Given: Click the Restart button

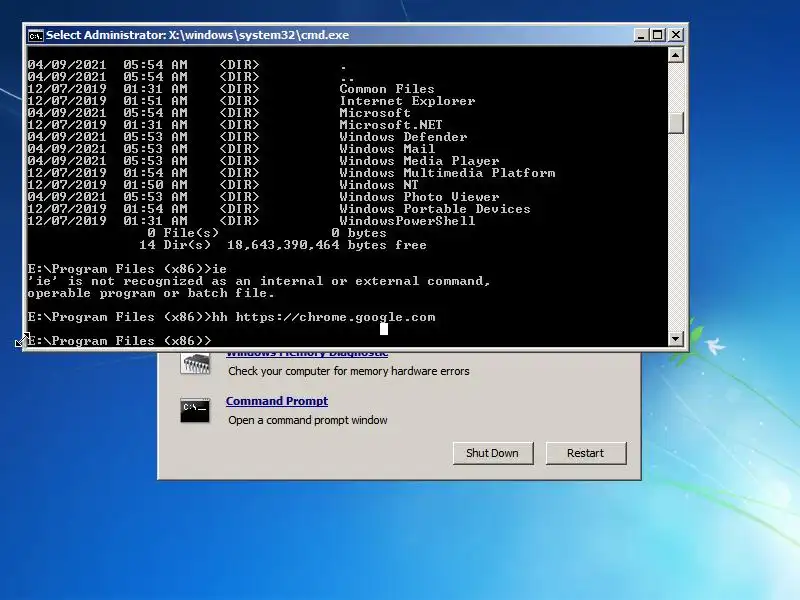Looking at the screenshot, I should pyautogui.click(x=585, y=453).
